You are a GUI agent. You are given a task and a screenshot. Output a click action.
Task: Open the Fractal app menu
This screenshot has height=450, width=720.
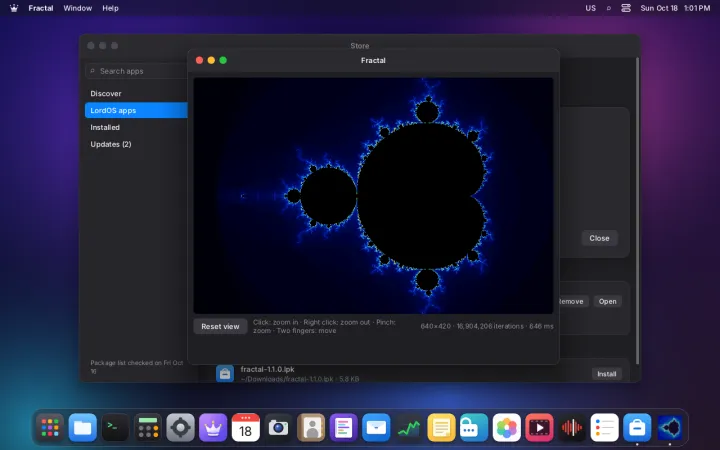click(x=41, y=8)
